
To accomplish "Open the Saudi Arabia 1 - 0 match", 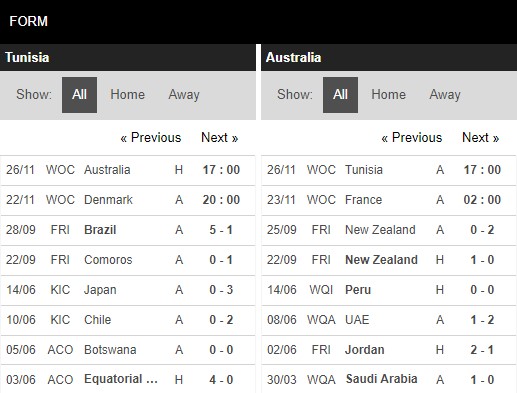I will pos(389,379).
